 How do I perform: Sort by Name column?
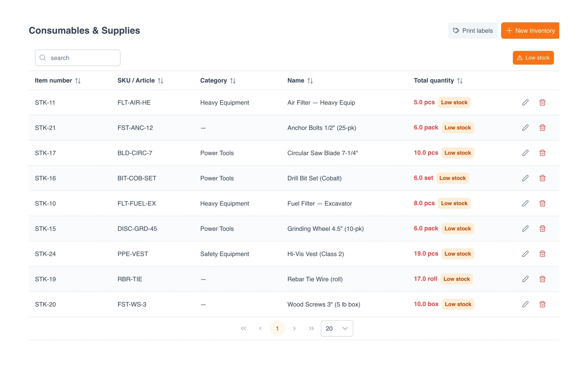(310, 81)
